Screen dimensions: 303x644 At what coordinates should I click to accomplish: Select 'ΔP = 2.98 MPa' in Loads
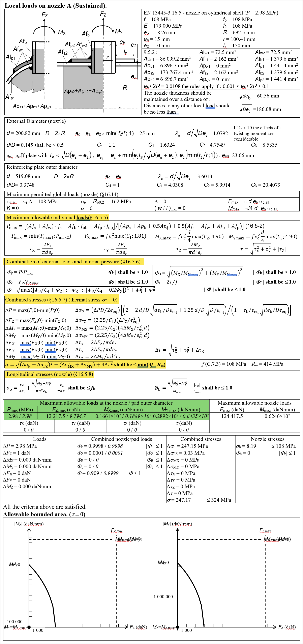tap(20, 446)
